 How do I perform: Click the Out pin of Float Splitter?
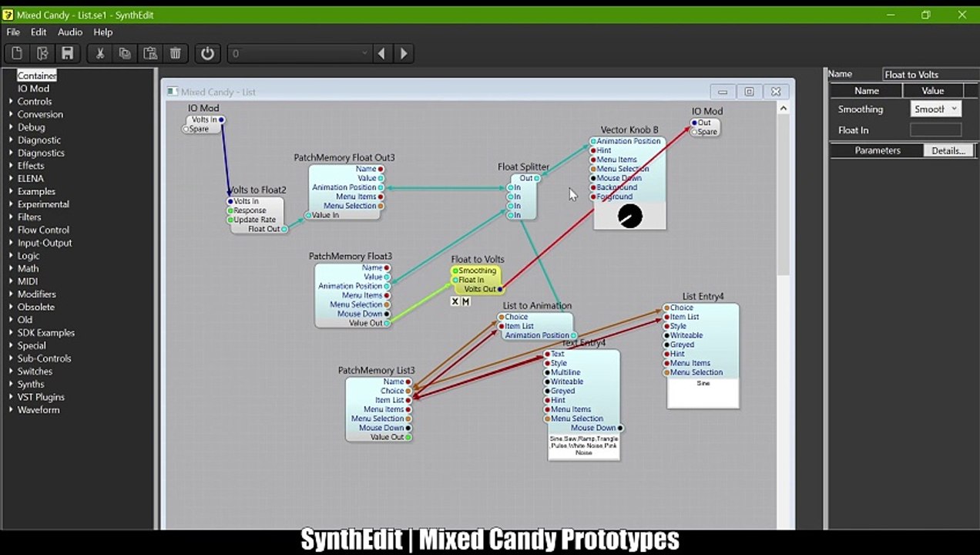[537, 178]
